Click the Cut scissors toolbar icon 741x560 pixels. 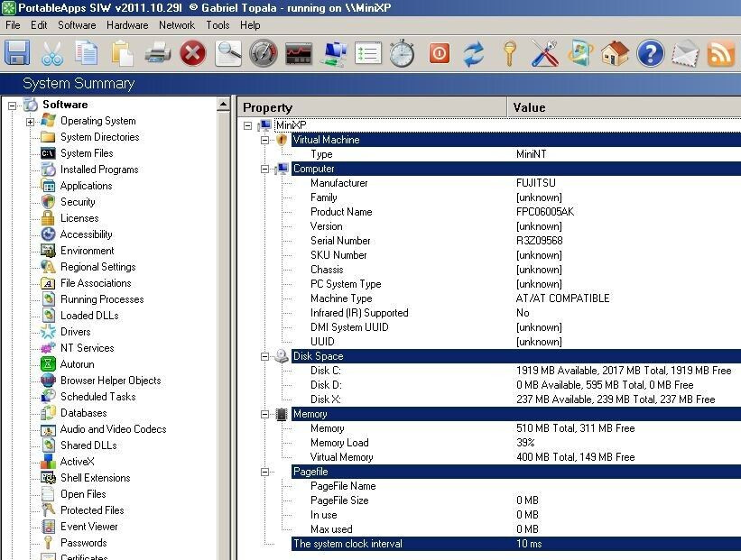(52, 53)
